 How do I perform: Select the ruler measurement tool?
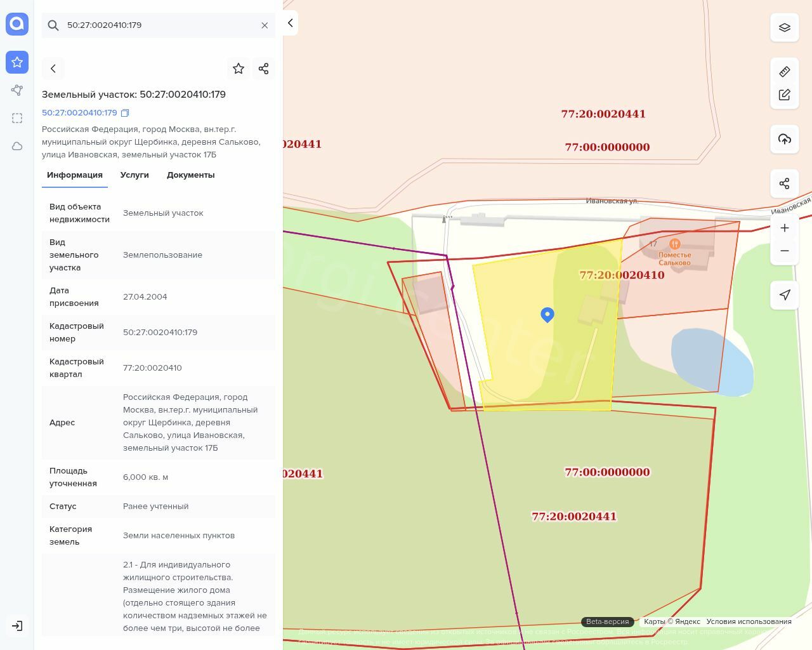tap(784, 72)
